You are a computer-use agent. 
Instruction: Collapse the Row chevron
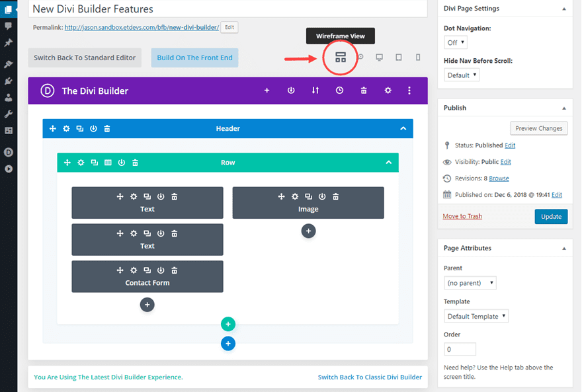click(x=389, y=163)
